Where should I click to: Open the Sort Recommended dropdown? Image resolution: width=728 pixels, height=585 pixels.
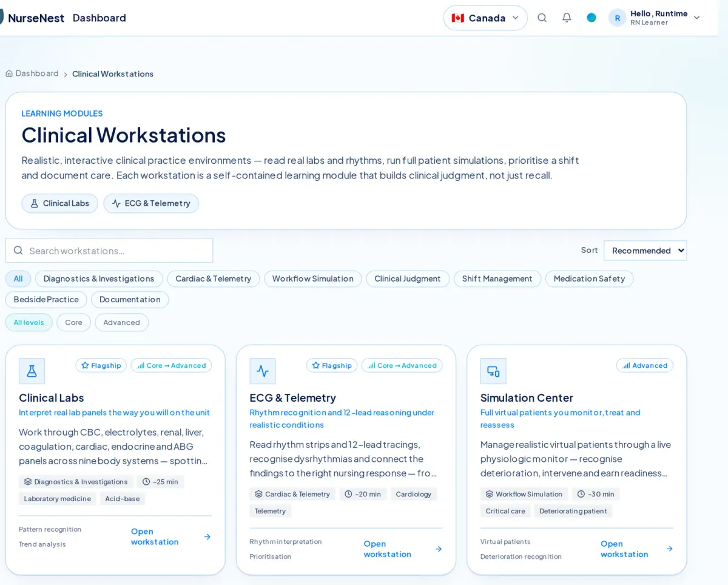tap(645, 250)
